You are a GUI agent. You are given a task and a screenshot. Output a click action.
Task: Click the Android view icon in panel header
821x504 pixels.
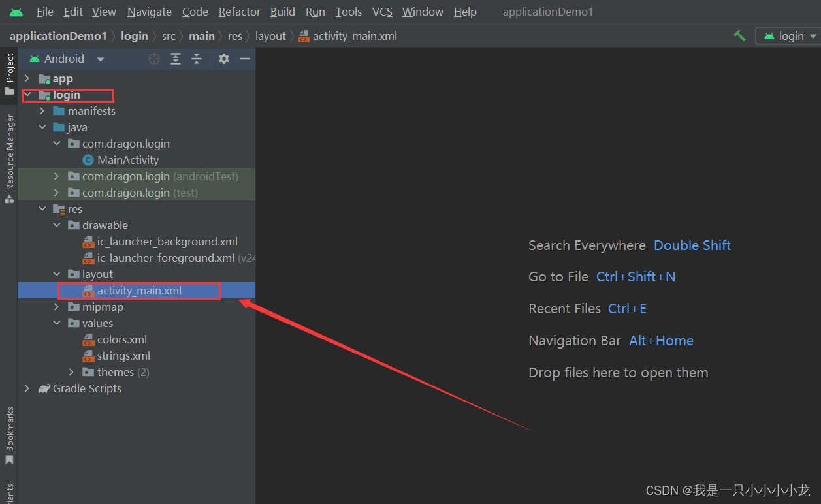(34, 59)
